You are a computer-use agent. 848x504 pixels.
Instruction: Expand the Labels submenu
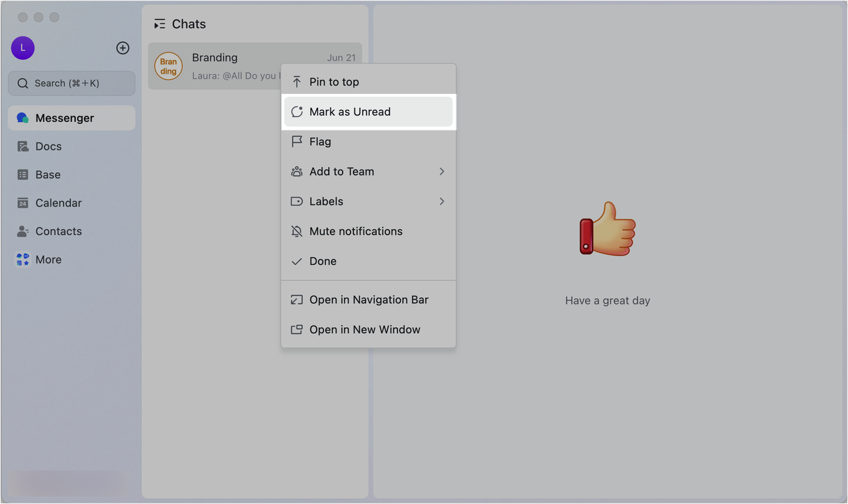pos(326,201)
